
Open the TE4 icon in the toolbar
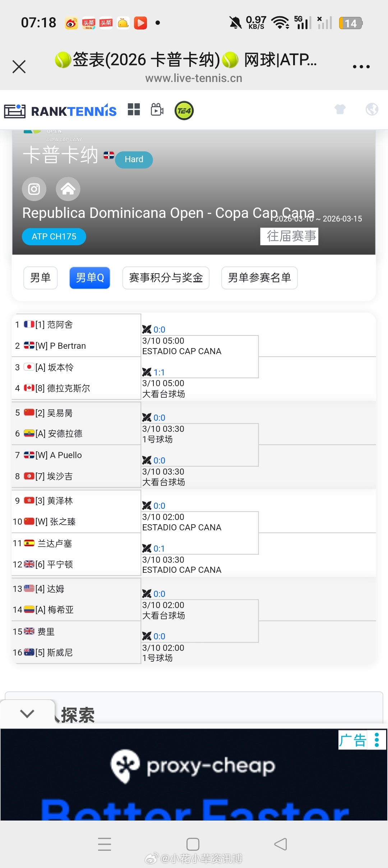184,110
